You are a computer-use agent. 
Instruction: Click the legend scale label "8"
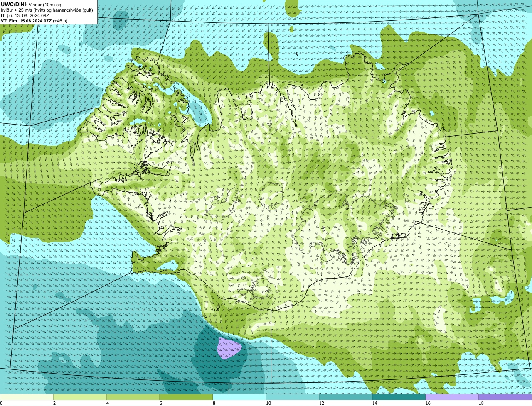(x=214, y=403)
